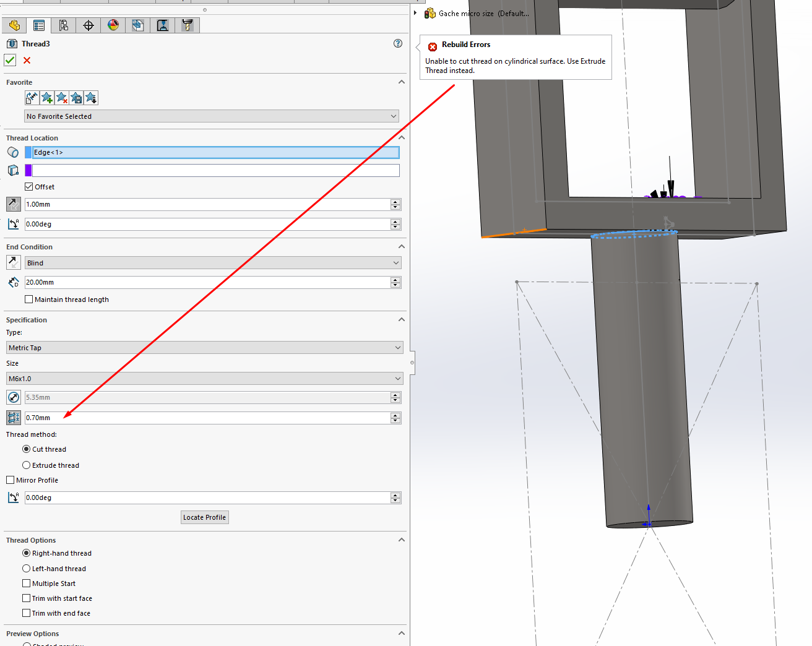Click the Locate Profile button
812x646 pixels.
click(205, 517)
